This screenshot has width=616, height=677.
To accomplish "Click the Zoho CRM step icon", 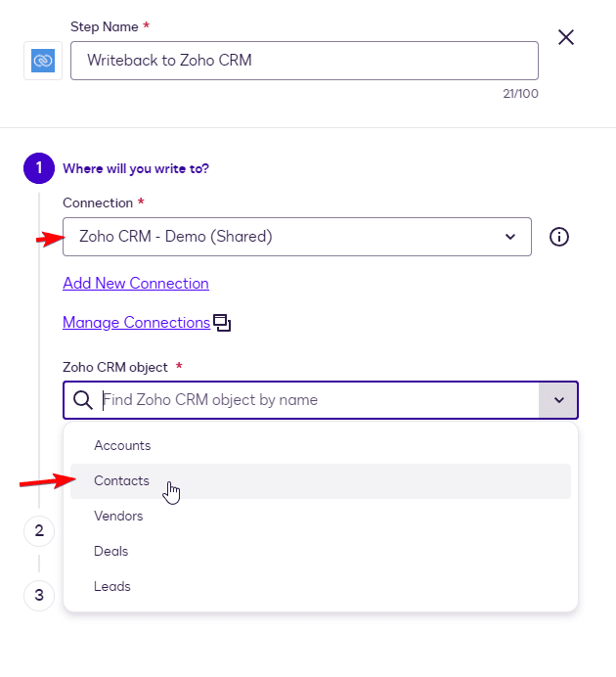I will coord(43,61).
